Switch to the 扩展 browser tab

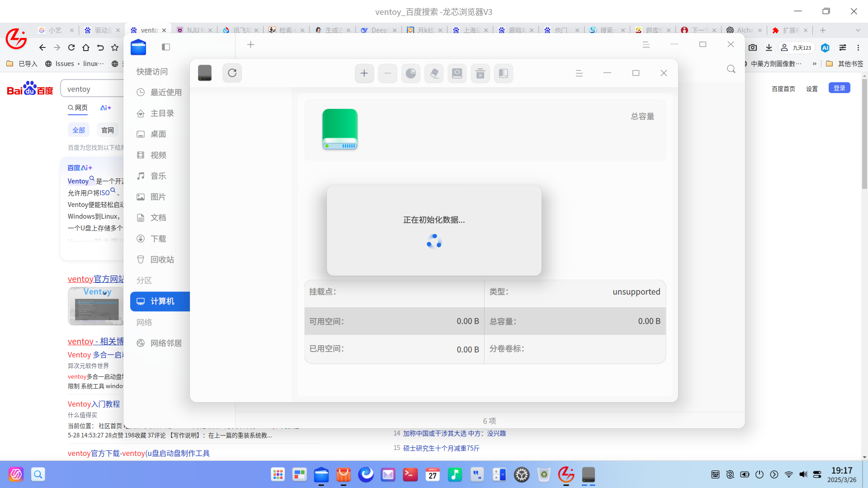[x=790, y=30]
